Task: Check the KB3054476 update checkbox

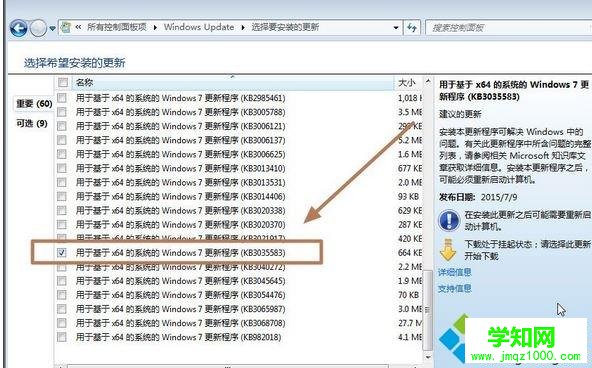Action: click(62, 295)
